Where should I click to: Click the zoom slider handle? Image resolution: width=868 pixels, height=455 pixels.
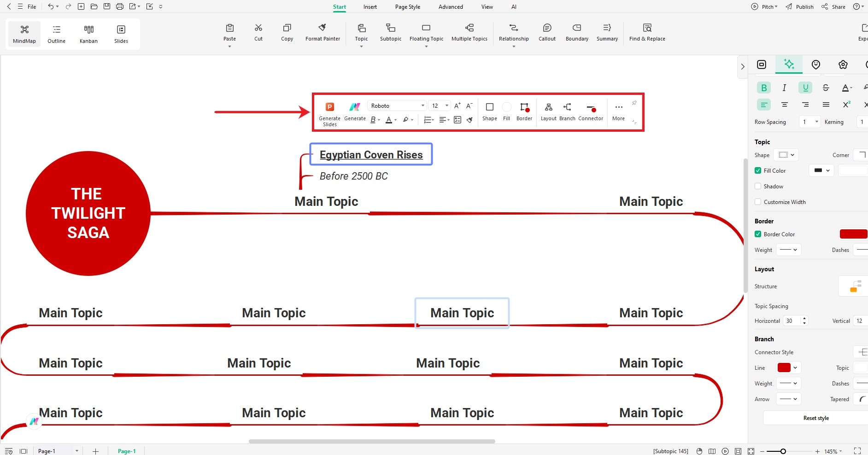[x=783, y=451]
